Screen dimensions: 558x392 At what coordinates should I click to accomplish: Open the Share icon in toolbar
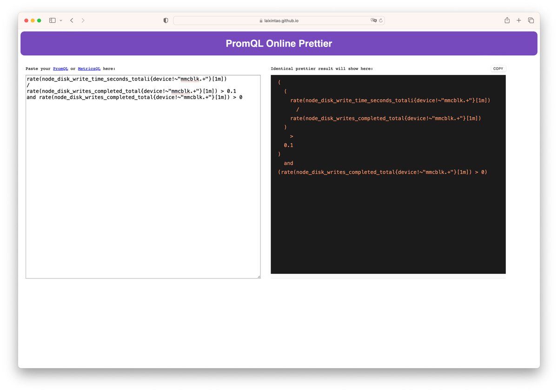point(507,20)
